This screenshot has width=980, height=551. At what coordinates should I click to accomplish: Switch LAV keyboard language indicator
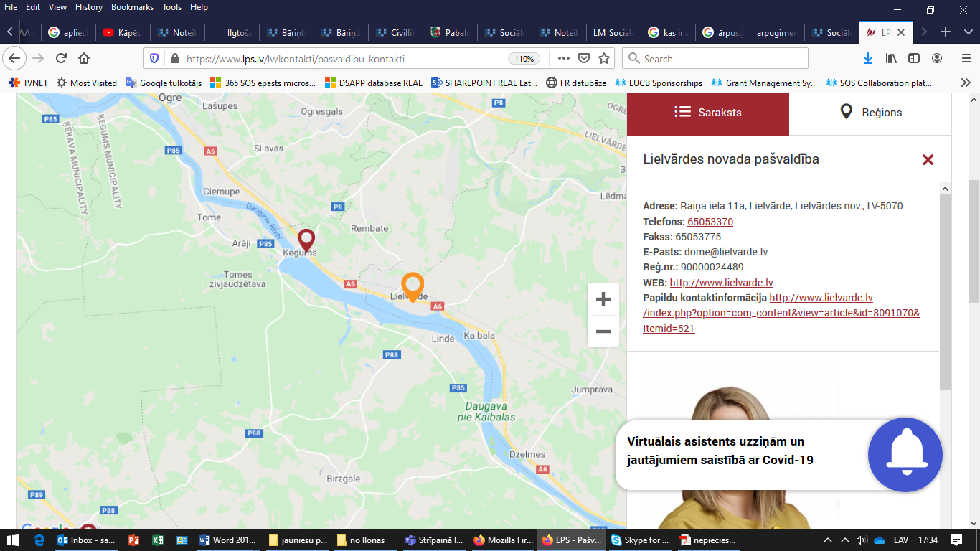901,540
